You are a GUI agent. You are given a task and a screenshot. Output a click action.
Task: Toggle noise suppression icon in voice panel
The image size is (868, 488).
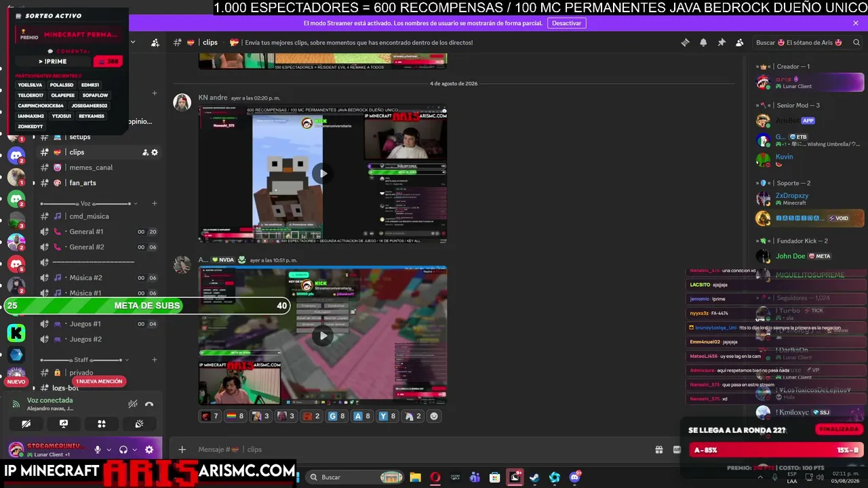tap(133, 404)
